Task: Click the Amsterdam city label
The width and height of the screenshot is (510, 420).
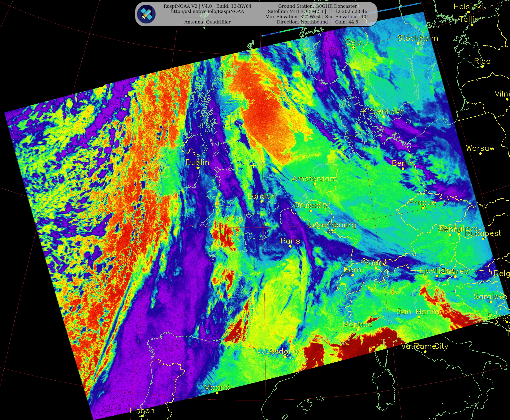Action: pos(314,179)
